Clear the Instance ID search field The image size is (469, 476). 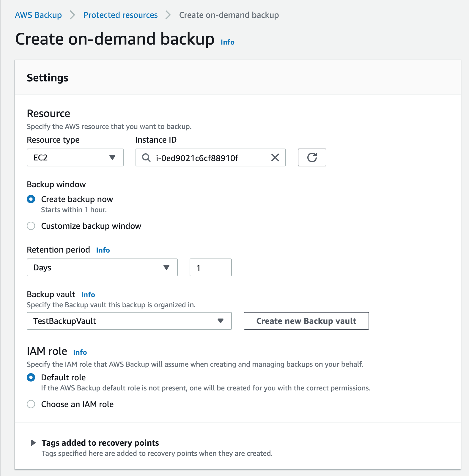[275, 157]
